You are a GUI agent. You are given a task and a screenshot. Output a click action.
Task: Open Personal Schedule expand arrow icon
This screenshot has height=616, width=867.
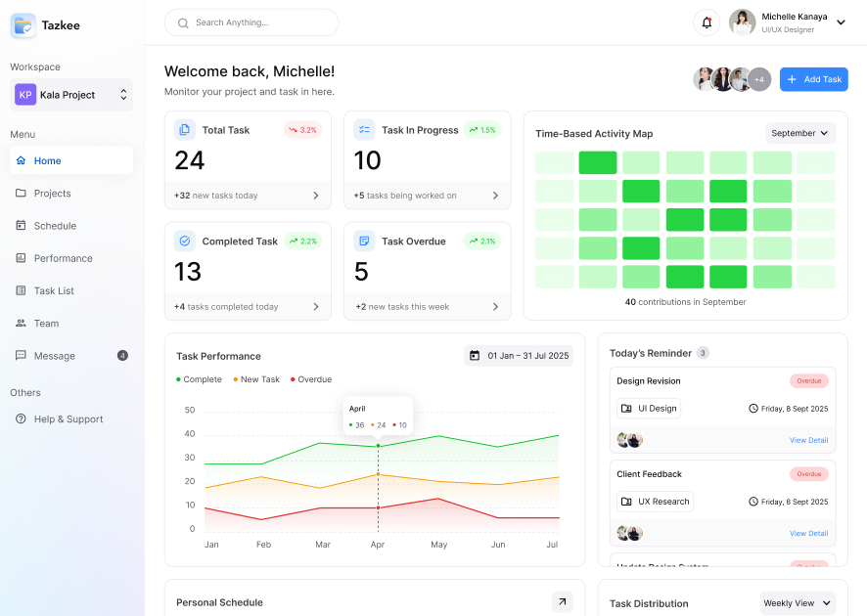563,601
